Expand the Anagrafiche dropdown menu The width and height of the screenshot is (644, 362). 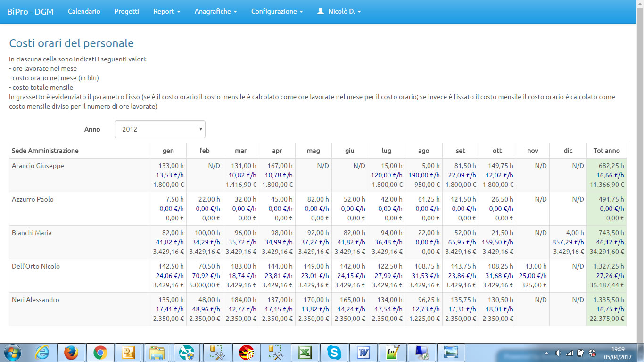click(215, 11)
